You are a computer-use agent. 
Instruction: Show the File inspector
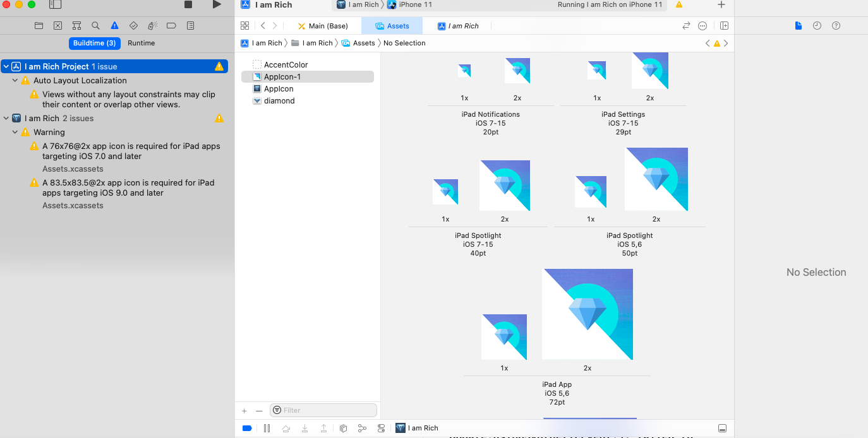pos(799,26)
